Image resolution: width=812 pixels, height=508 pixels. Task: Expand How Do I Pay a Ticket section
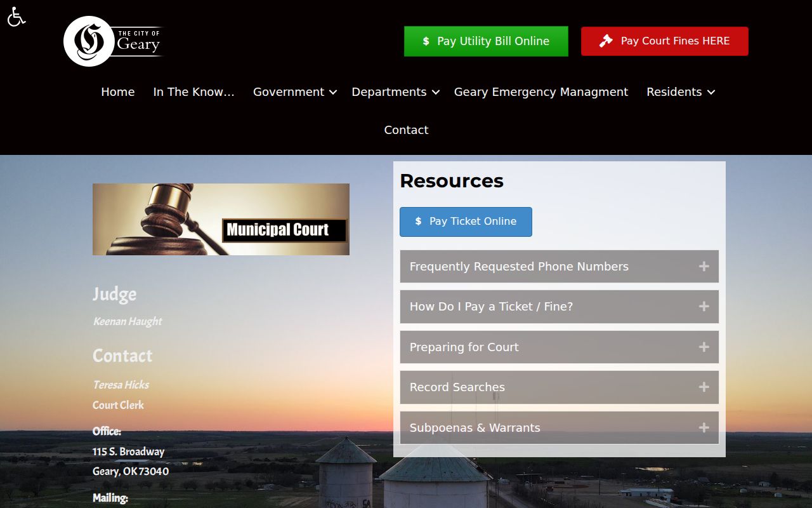[x=560, y=307]
